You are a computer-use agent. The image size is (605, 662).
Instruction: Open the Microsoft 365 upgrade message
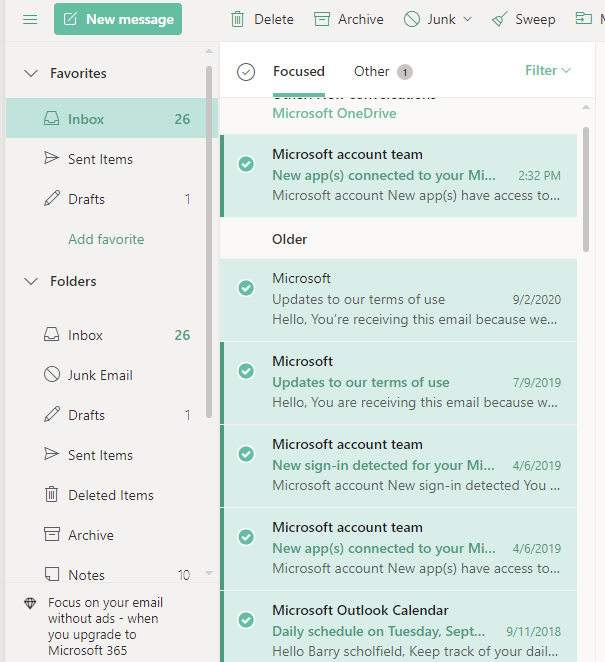105,626
